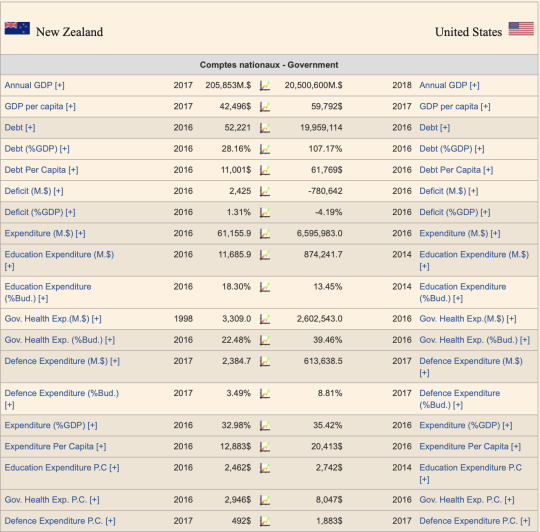Select the 11,001$ debt per capita value
The height and width of the screenshot is (532, 540).
point(236,170)
